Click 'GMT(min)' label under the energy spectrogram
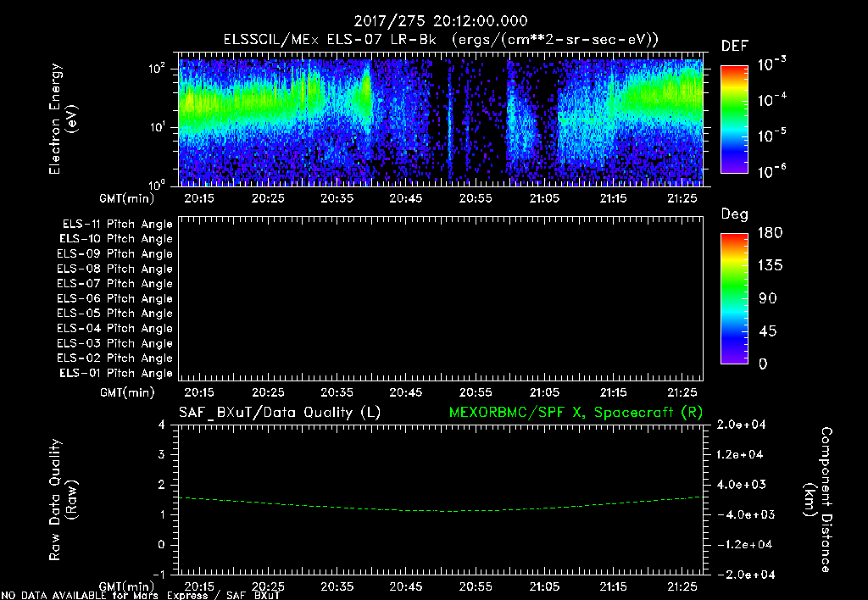Screen dimensions: 868x600 tap(127, 198)
